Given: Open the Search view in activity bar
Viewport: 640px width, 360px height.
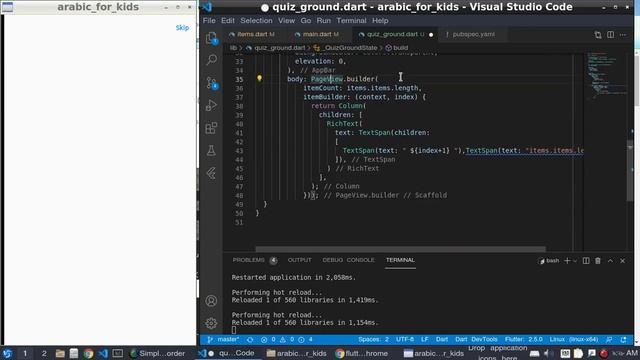Looking at the screenshot, I should pos(211,60).
